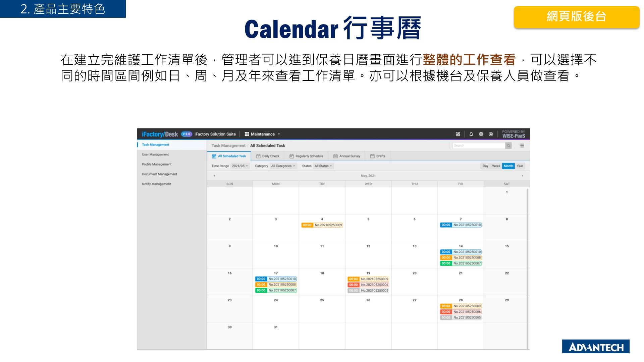Viewport: 644px width, 362px height.
Task: Open gray task No.202105250005 on May 28
Action: (461, 317)
